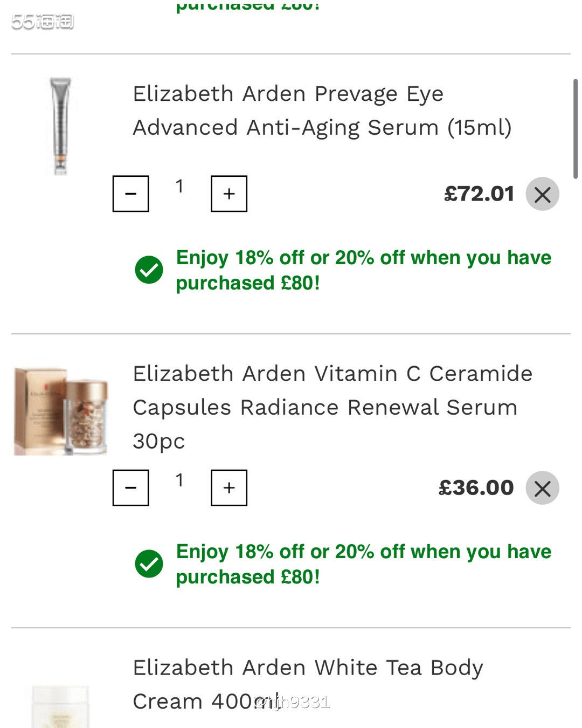Increase Vitamin C Ceramide Capsules quantity

pyautogui.click(x=229, y=487)
